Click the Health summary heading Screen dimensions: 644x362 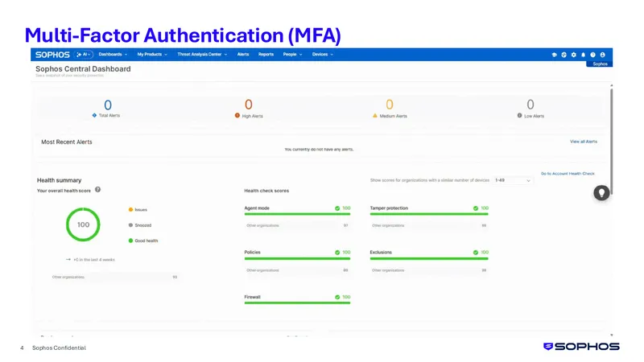[x=59, y=180]
